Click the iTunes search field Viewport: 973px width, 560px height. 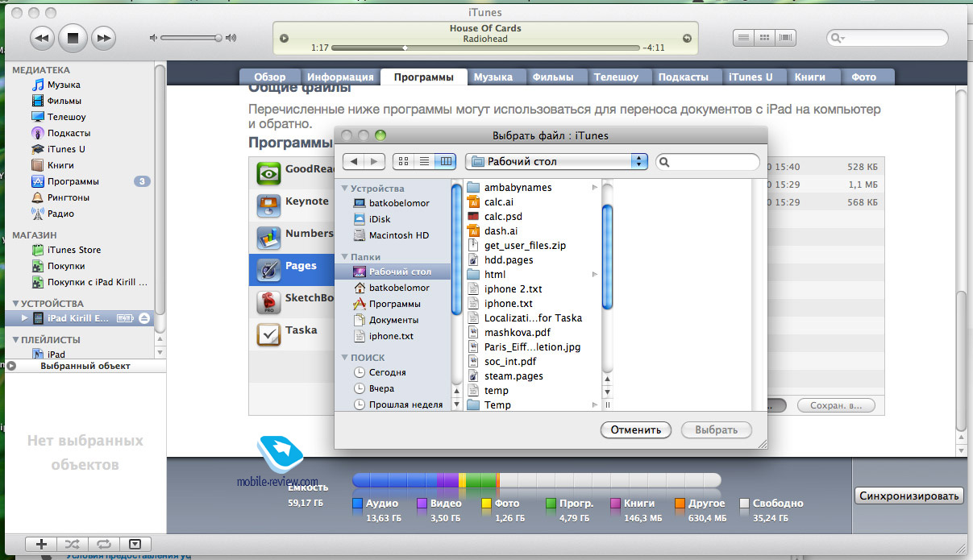[x=887, y=37]
